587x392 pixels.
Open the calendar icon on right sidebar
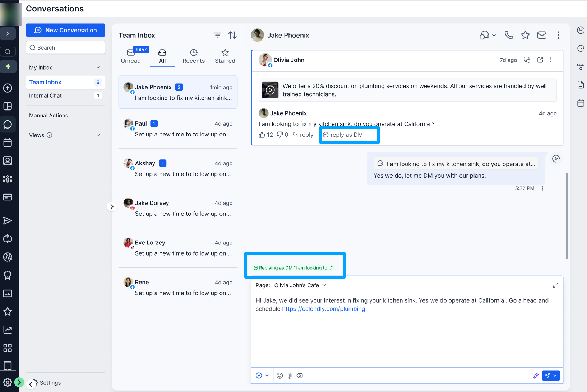(581, 103)
